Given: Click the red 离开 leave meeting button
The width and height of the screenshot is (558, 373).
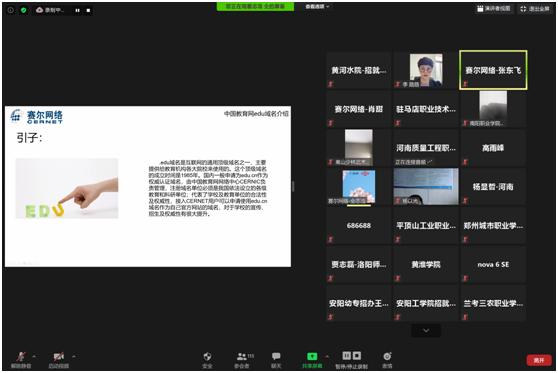Looking at the screenshot, I should click(x=539, y=361).
